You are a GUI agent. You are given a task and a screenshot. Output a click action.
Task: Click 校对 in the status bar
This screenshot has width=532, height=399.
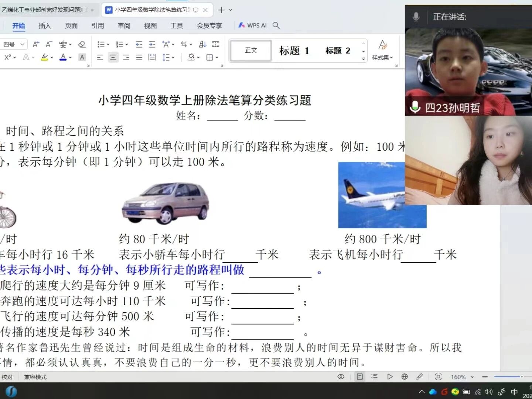[7, 377]
